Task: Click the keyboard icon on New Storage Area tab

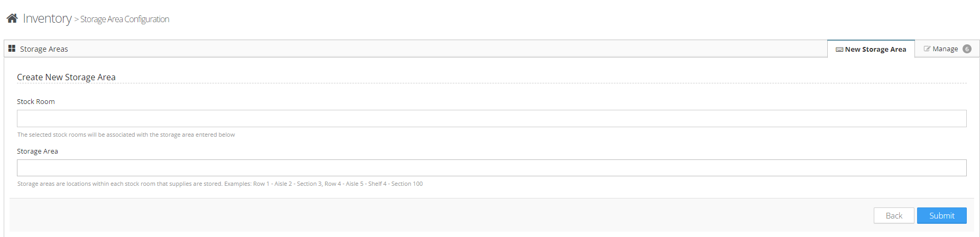Action: click(839, 50)
